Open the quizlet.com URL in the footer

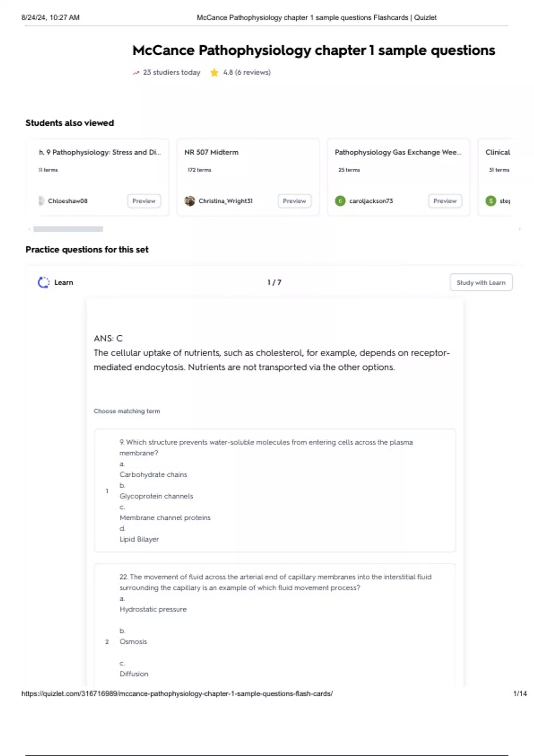click(177, 693)
